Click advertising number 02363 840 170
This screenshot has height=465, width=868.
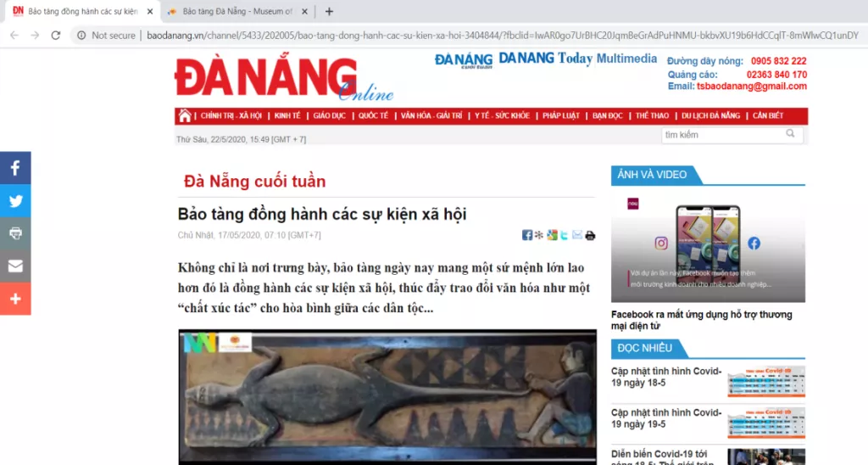[x=776, y=75]
